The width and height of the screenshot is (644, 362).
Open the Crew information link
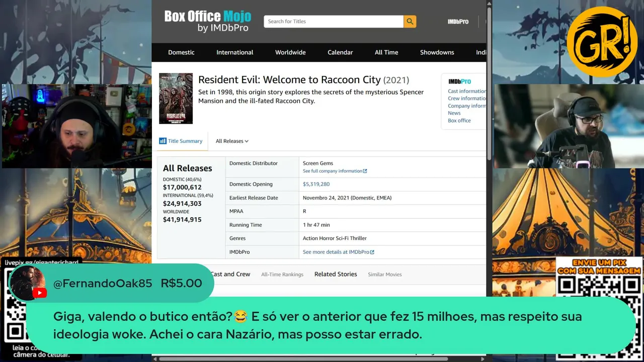point(467,99)
